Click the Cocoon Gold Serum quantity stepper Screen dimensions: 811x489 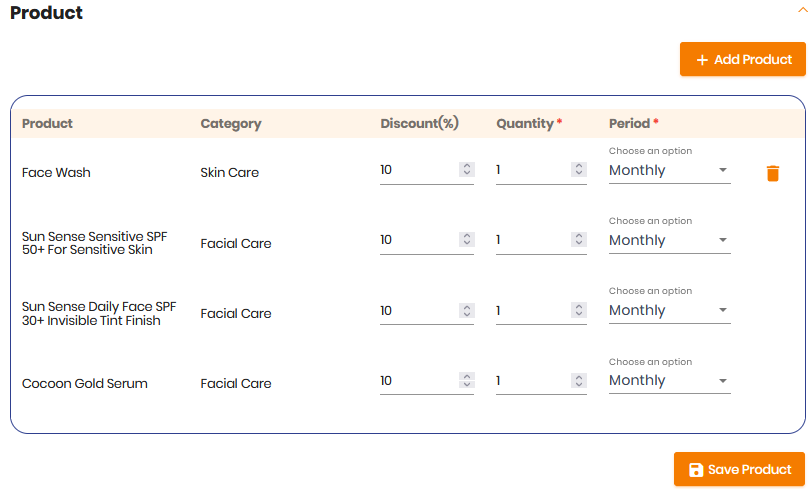(579, 380)
